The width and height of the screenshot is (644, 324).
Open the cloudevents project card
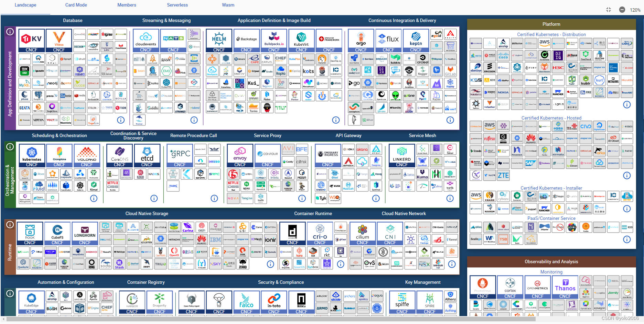pyautogui.click(x=146, y=41)
